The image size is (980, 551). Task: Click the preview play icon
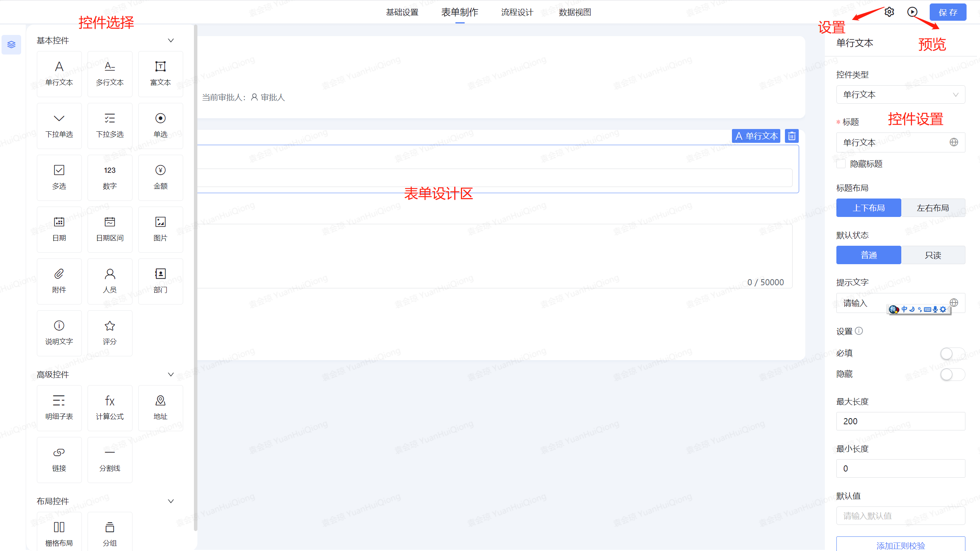[912, 12]
